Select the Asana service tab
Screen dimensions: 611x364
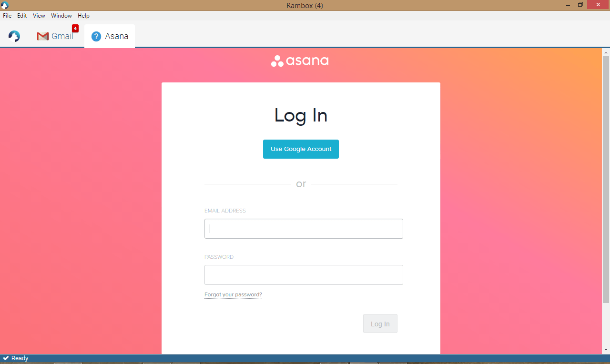tap(110, 36)
